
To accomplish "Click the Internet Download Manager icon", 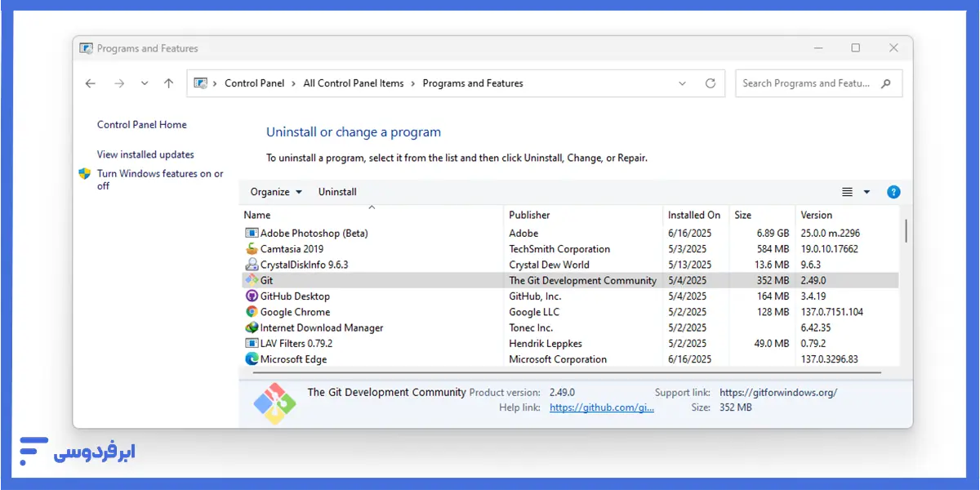I will tap(252, 327).
